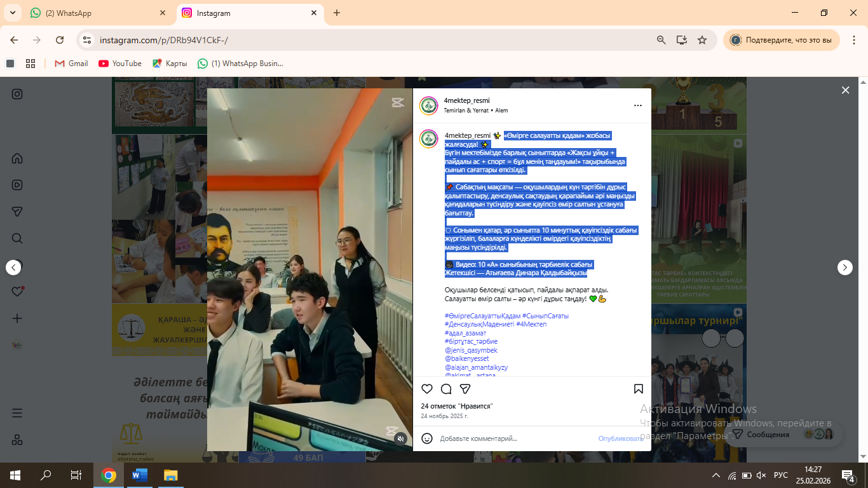Screen dimensions: 868x488
Task: Like the post with the heart icon
Action: tap(427, 389)
